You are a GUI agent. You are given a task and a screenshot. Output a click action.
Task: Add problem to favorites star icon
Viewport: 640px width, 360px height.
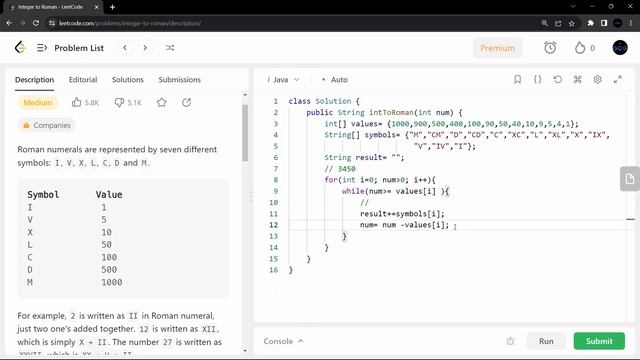[x=162, y=102]
